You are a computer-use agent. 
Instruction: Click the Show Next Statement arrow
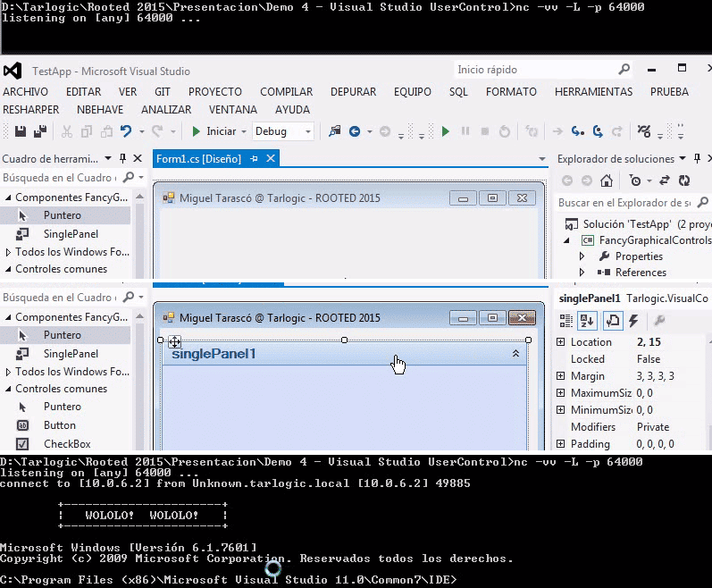557,131
